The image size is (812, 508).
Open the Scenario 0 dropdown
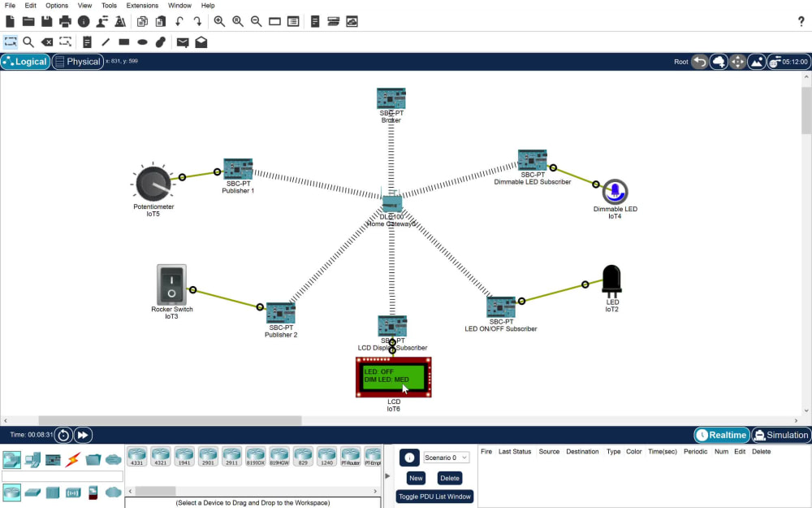point(446,458)
